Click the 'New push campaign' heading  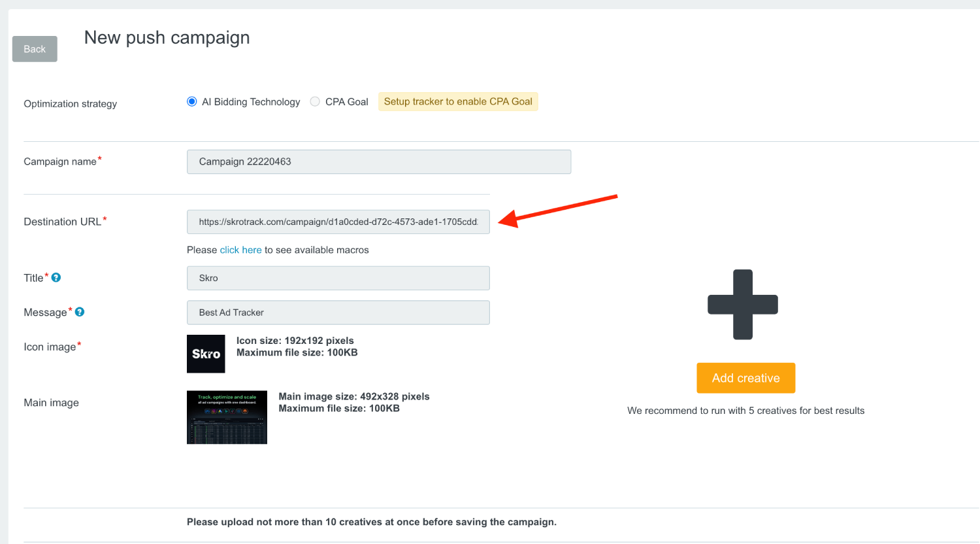[167, 38]
